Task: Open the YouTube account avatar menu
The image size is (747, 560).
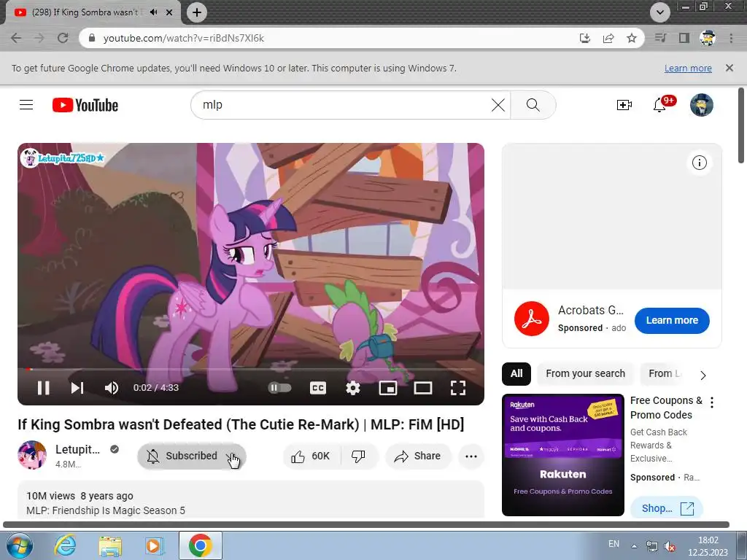Action: click(702, 105)
